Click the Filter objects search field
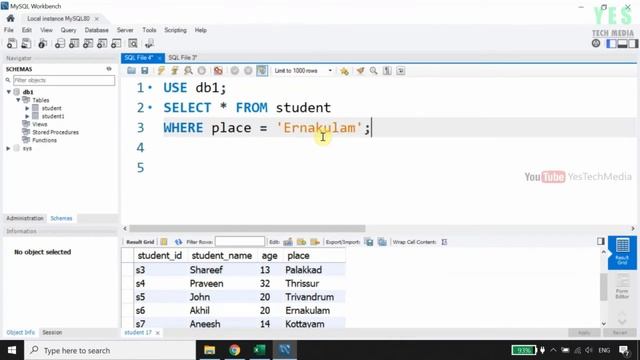 [64, 80]
